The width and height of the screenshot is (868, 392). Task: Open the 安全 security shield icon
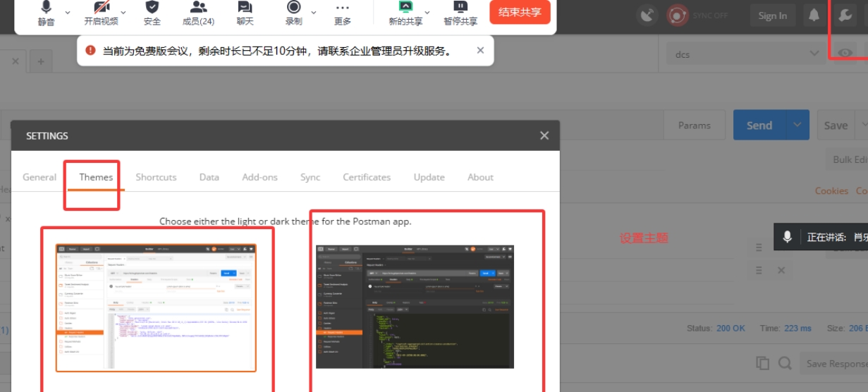[152, 8]
